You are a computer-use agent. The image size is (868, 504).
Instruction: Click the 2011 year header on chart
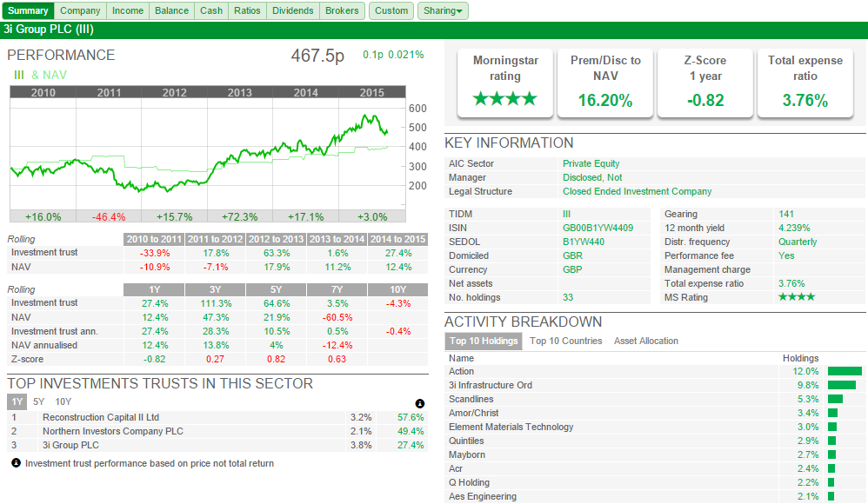click(109, 92)
